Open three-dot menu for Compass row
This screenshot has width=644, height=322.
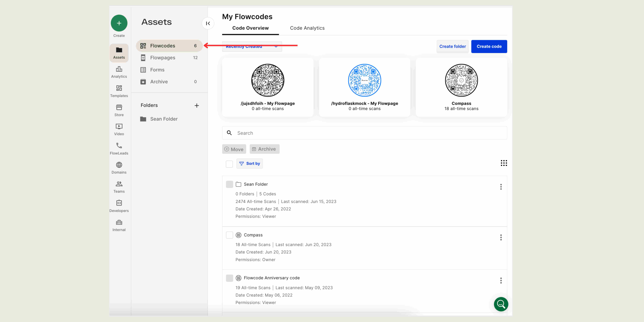tap(501, 237)
